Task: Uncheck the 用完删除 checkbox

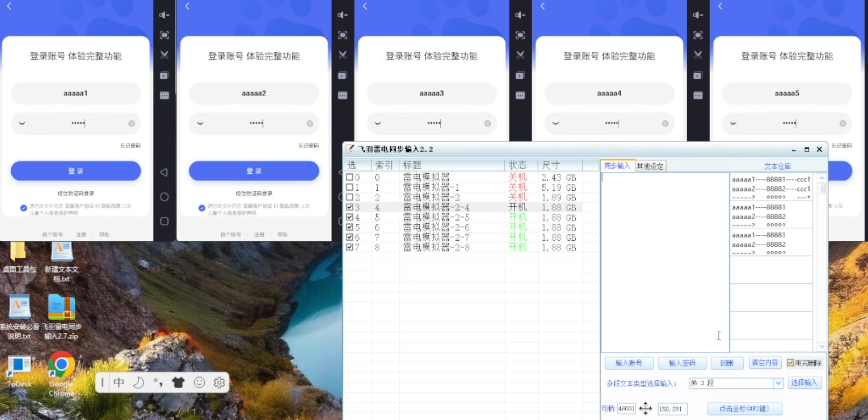Action: pos(790,363)
